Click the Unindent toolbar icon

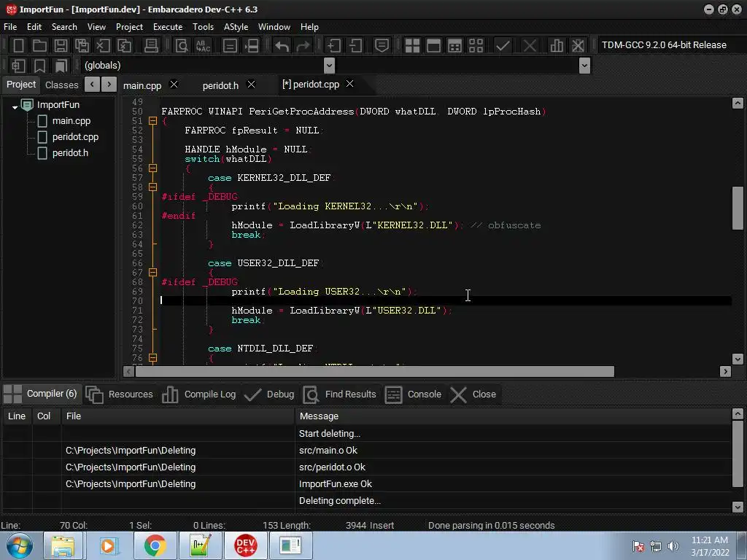tap(355, 46)
